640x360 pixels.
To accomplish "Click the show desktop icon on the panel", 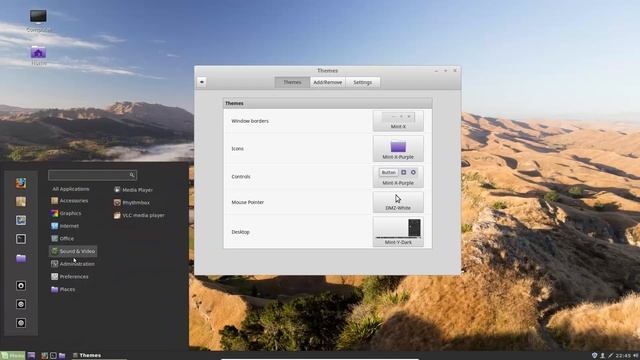I will pyautogui.click(x=31, y=356).
